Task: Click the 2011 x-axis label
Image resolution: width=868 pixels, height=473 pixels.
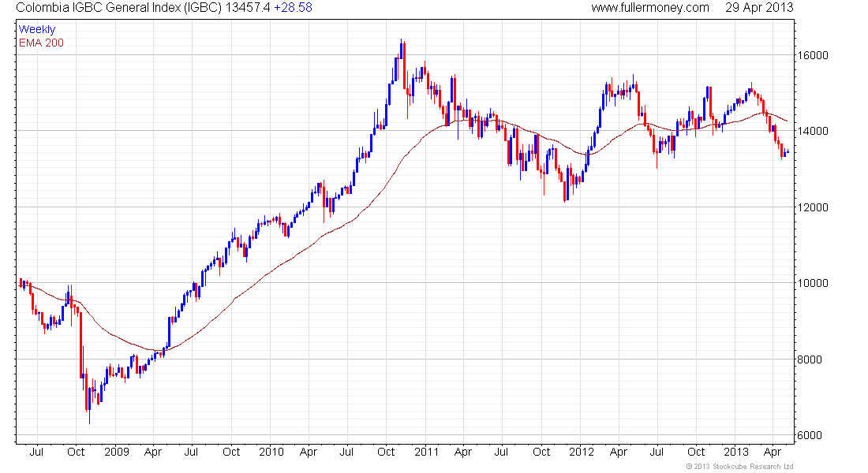Action: click(426, 452)
